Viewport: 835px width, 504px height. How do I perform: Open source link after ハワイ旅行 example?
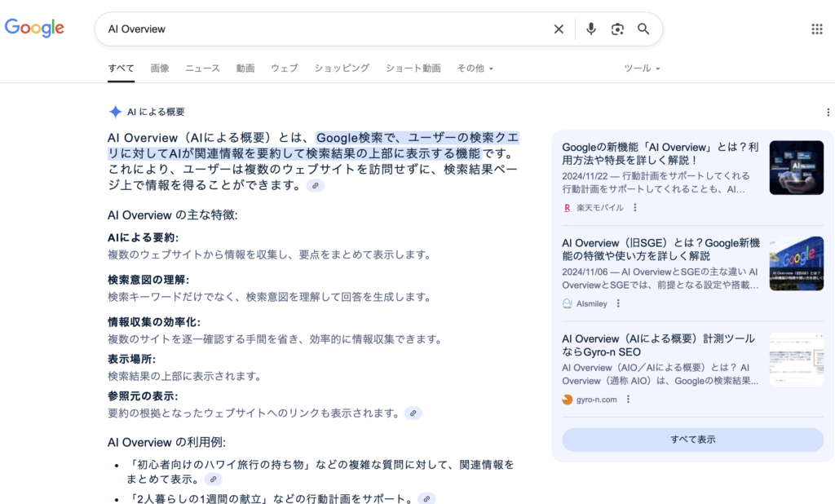(x=213, y=480)
